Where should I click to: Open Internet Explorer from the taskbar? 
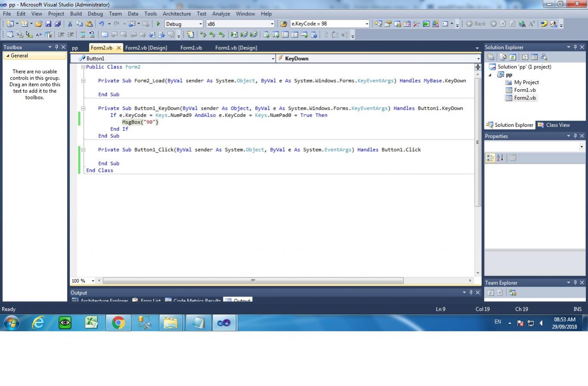point(38,323)
